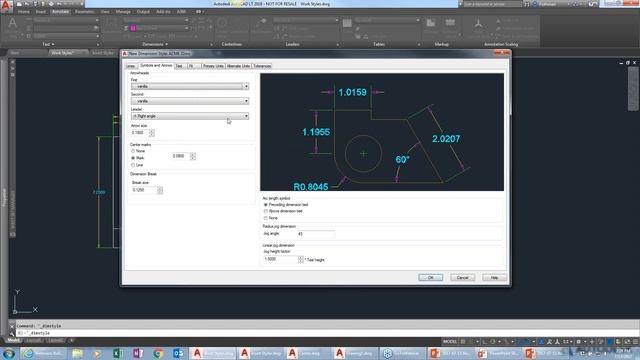Click the Break size spinner
The height and width of the screenshot is (360, 640).
[160, 190]
